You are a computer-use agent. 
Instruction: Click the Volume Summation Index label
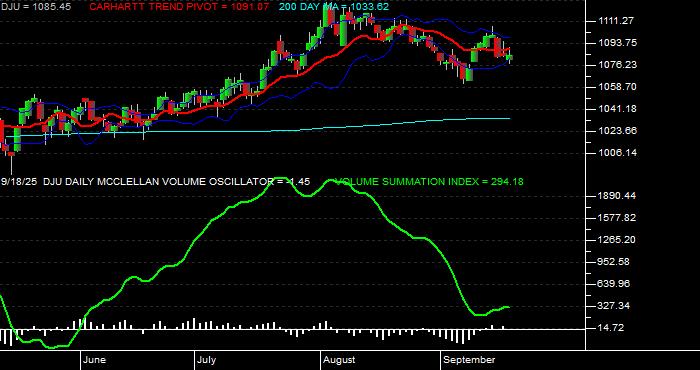point(429,182)
